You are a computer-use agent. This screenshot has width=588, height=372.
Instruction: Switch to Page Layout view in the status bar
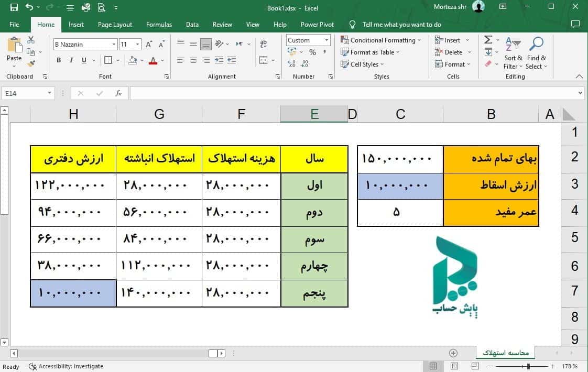pos(454,366)
